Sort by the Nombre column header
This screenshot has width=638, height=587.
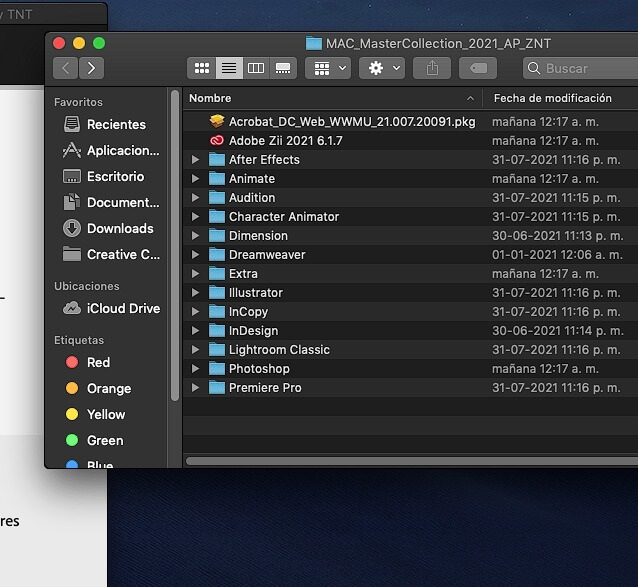click(332, 98)
